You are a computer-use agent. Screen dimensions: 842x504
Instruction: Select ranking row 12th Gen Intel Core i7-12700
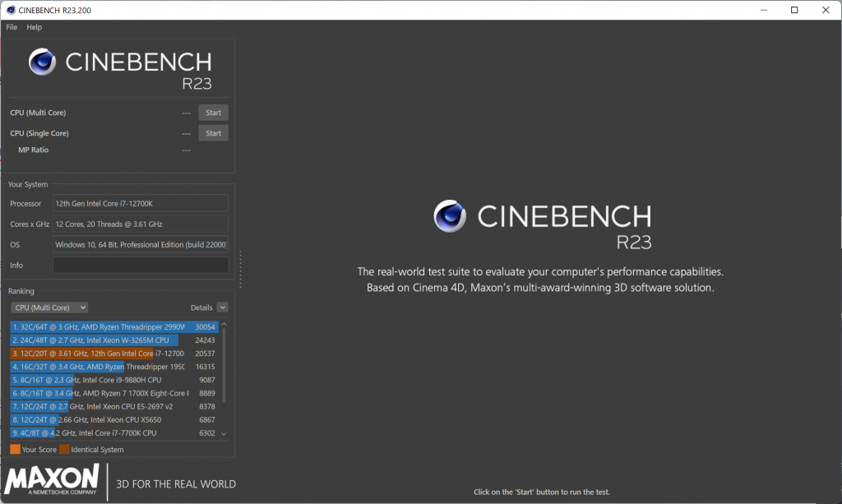point(113,354)
